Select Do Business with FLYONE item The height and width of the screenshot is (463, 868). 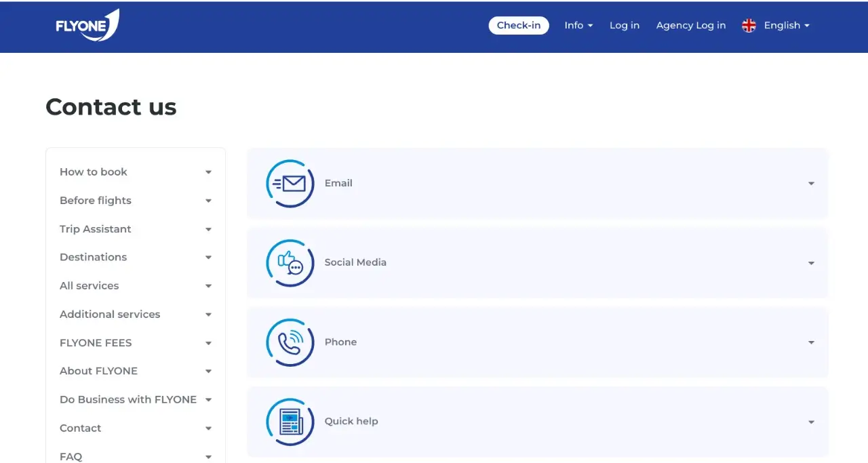pyautogui.click(x=128, y=399)
